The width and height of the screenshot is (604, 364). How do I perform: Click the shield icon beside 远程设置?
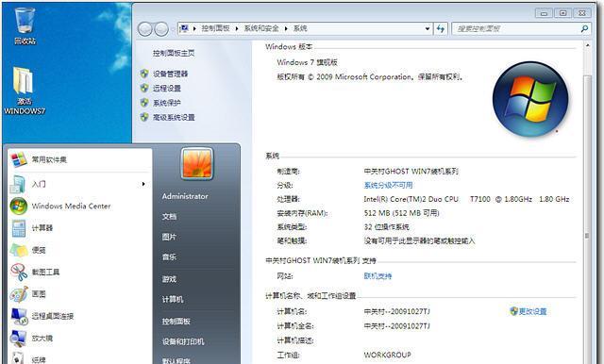(144, 88)
